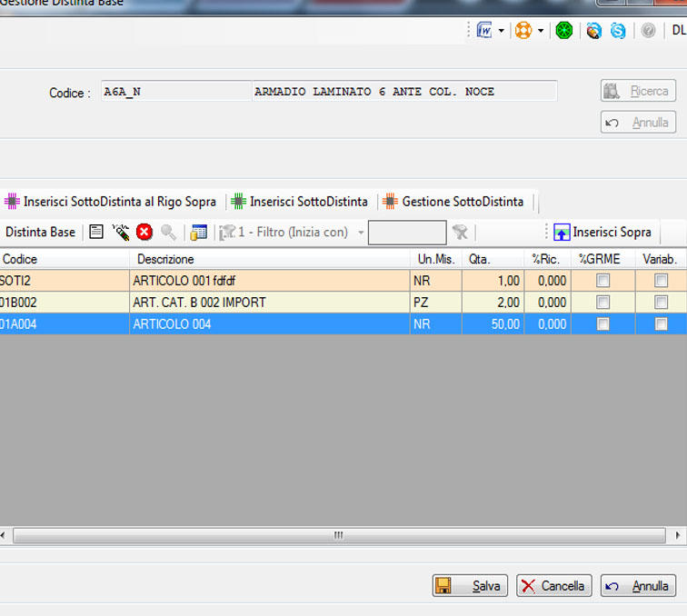This screenshot has height=616, width=687.
Task: Click the magnifier search icon in grid toolbar
Action: pos(168,233)
